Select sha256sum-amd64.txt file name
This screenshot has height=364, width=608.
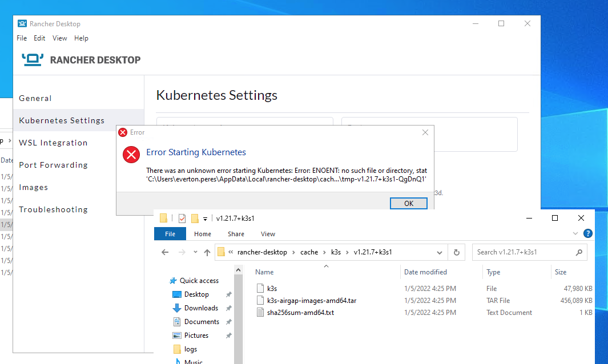300,313
